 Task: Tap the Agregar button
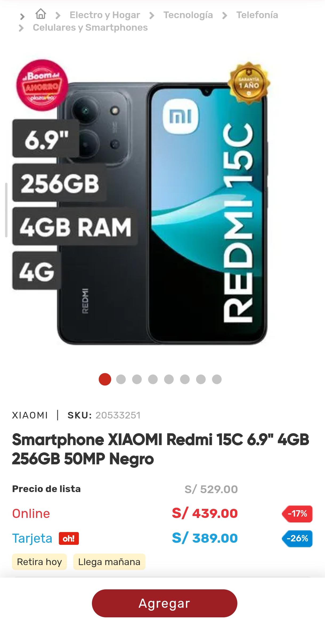[164, 603]
